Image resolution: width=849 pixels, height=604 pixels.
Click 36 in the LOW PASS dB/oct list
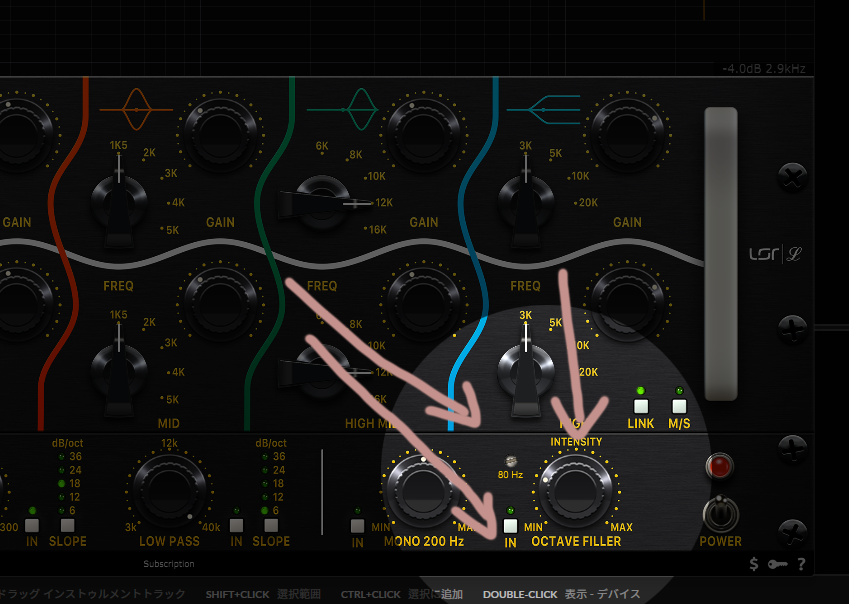279,456
